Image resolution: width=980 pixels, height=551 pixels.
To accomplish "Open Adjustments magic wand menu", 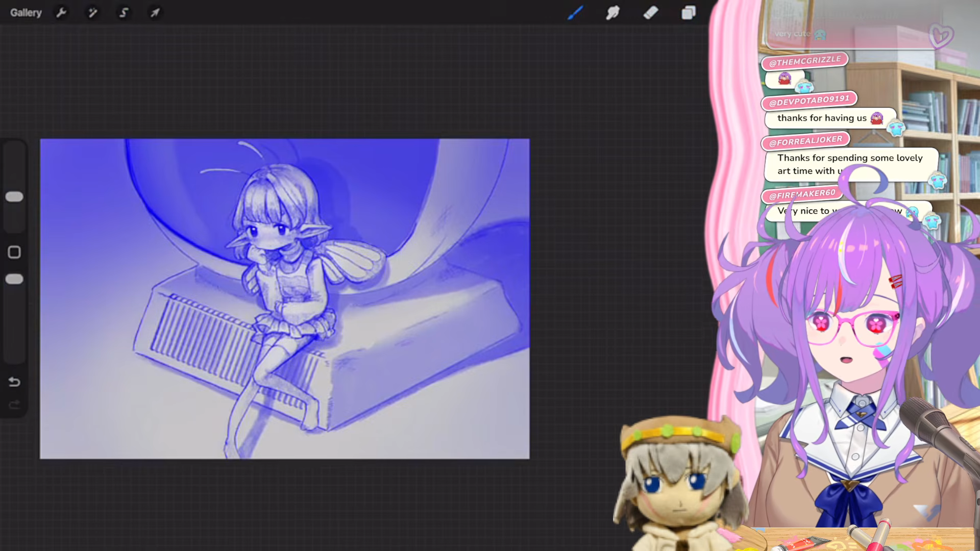I will (92, 13).
